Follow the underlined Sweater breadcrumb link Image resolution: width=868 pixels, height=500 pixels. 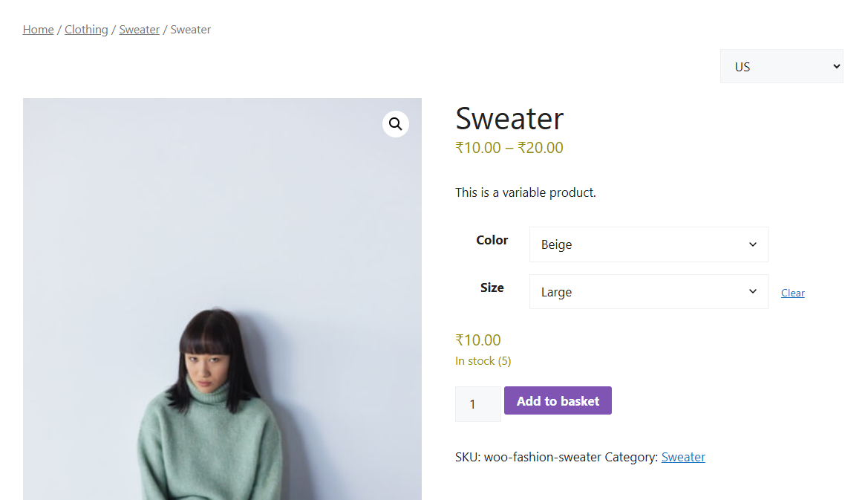tap(140, 30)
